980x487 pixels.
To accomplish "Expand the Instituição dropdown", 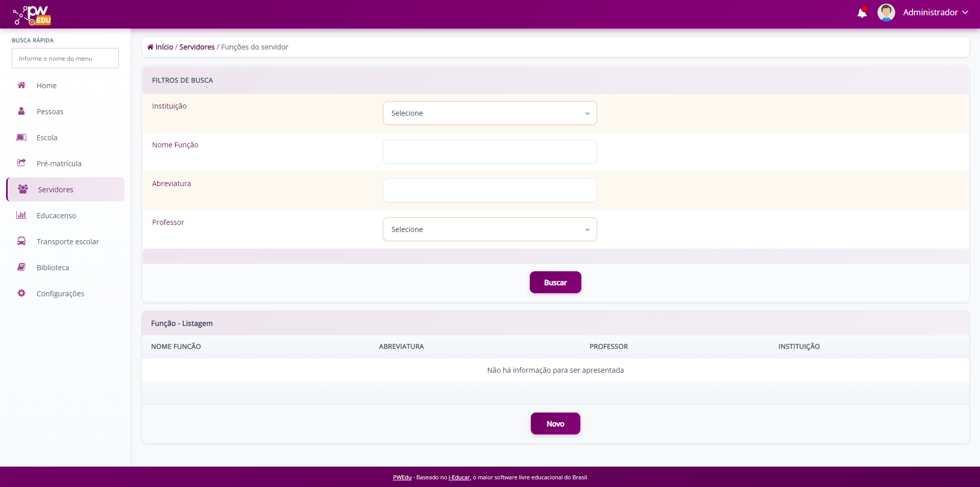I will (489, 113).
